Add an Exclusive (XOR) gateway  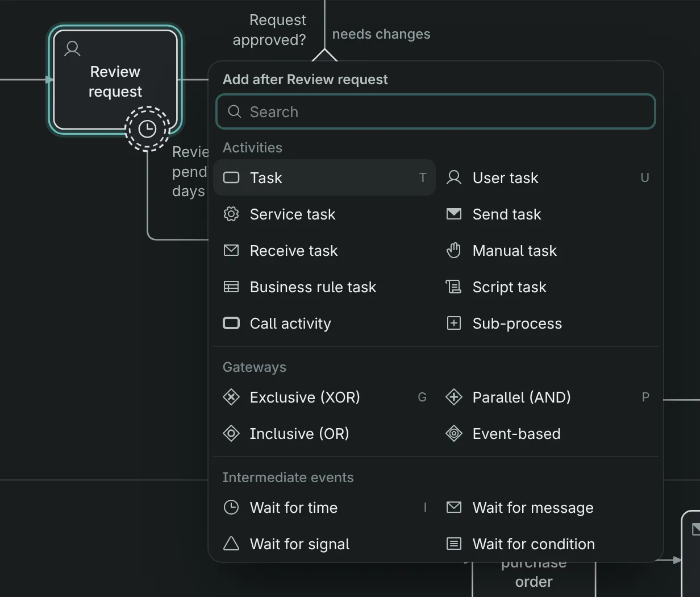pyautogui.click(x=324, y=397)
